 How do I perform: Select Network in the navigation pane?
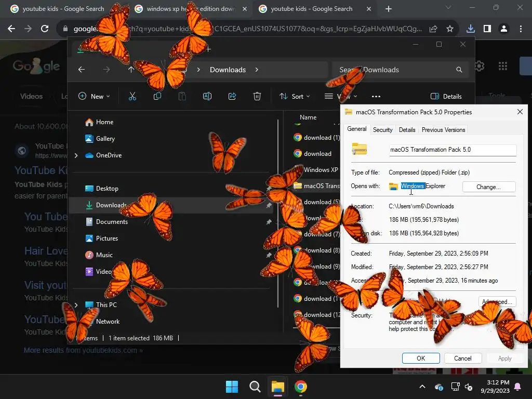[x=108, y=322]
